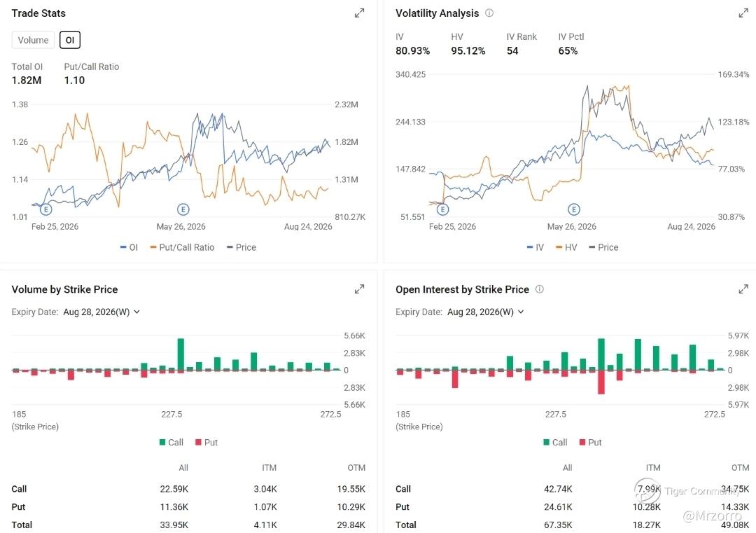Click the Total OI value 1.82M
This screenshot has width=756, height=533.
point(27,81)
